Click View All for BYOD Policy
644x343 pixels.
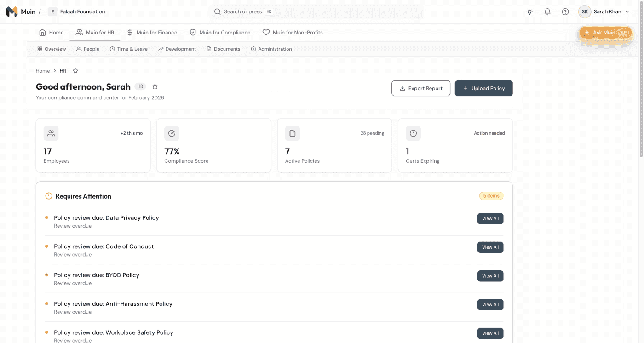pyautogui.click(x=490, y=276)
